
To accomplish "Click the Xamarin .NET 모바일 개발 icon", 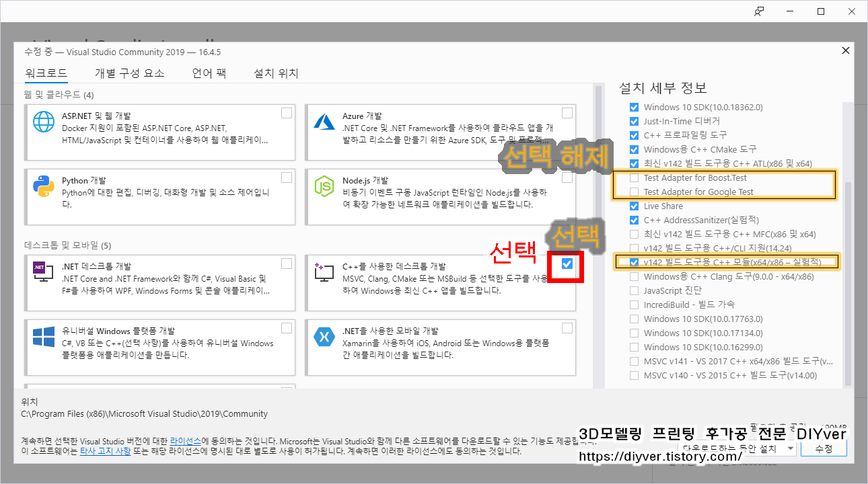I will coord(325,337).
